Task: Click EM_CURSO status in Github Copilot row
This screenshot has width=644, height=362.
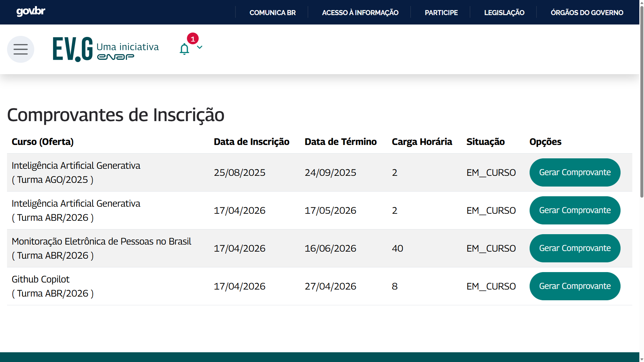Action: click(491, 286)
